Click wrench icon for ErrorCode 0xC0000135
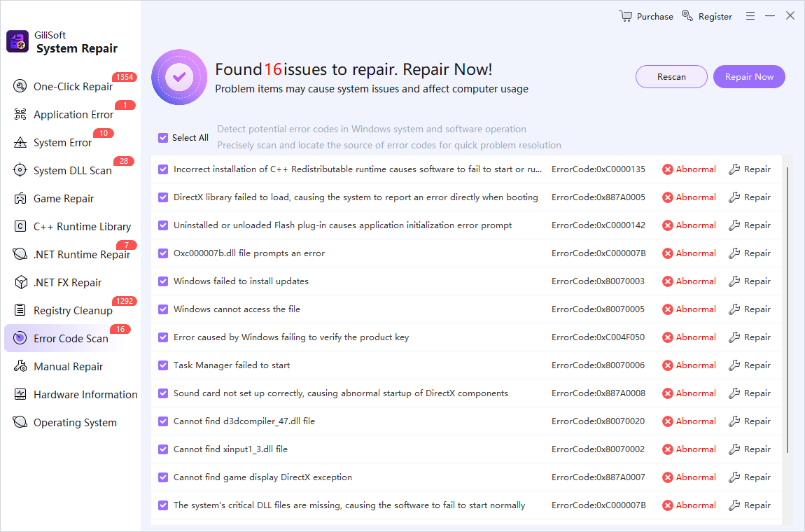This screenshot has height=532, width=805. (x=734, y=169)
